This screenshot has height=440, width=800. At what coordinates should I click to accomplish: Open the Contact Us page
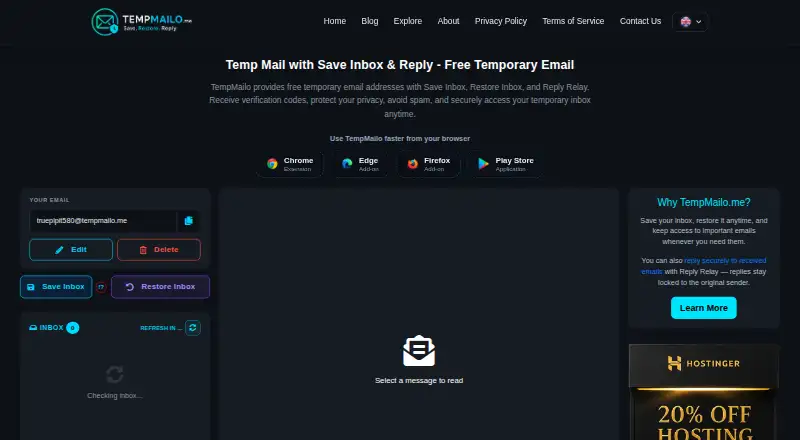coord(640,21)
